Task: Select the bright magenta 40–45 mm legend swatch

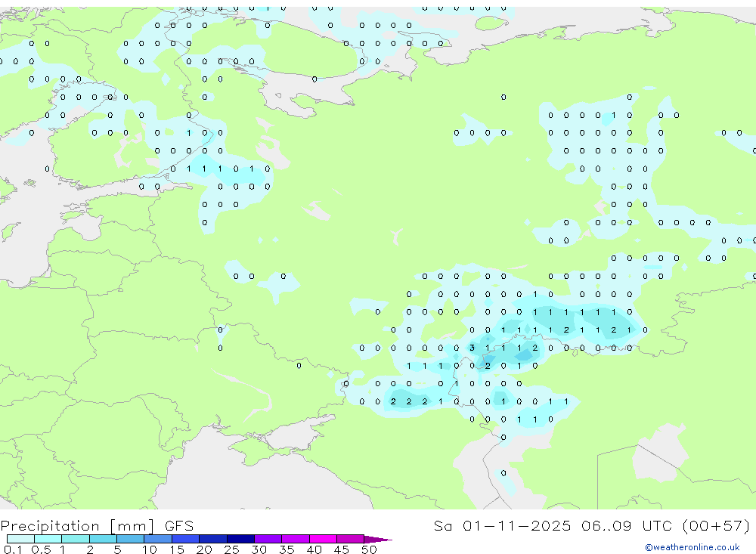Action: [323, 539]
